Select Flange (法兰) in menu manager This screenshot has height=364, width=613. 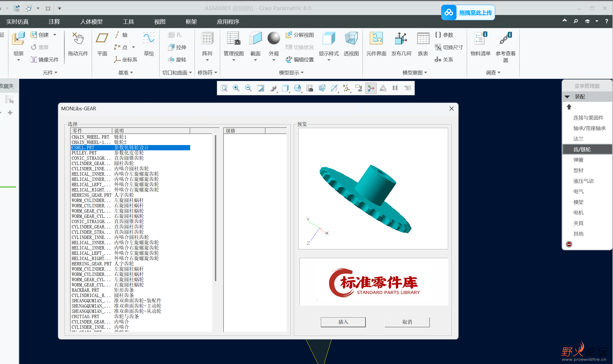[578, 139]
